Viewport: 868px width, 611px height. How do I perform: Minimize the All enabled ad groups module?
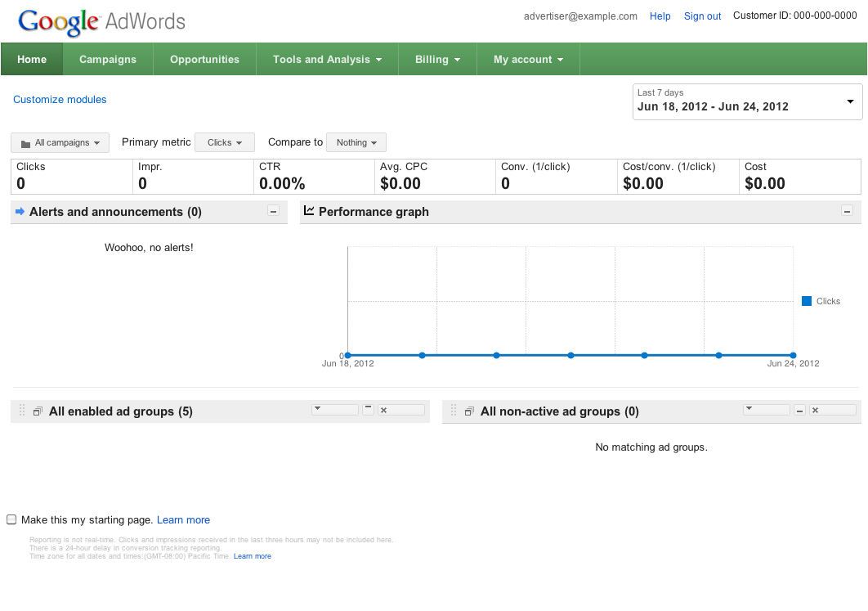tap(368, 410)
